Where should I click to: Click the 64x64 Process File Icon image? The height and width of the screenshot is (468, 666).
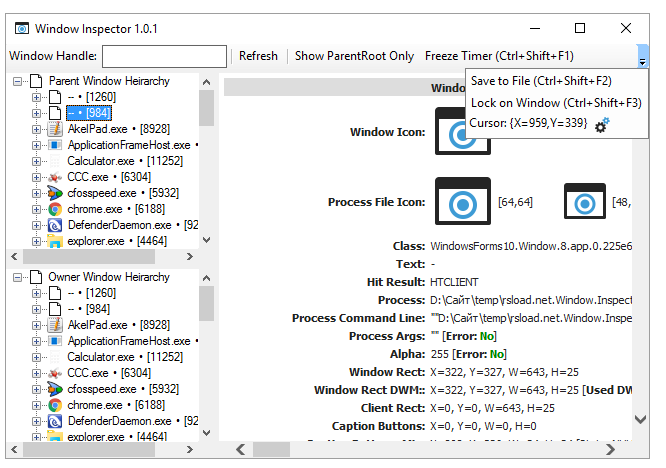pos(462,202)
